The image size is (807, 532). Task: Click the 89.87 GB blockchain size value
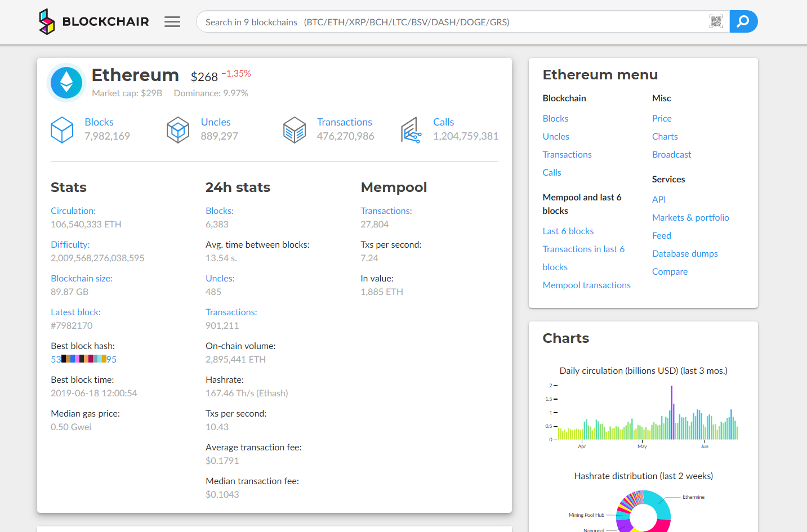pos(69,292)
